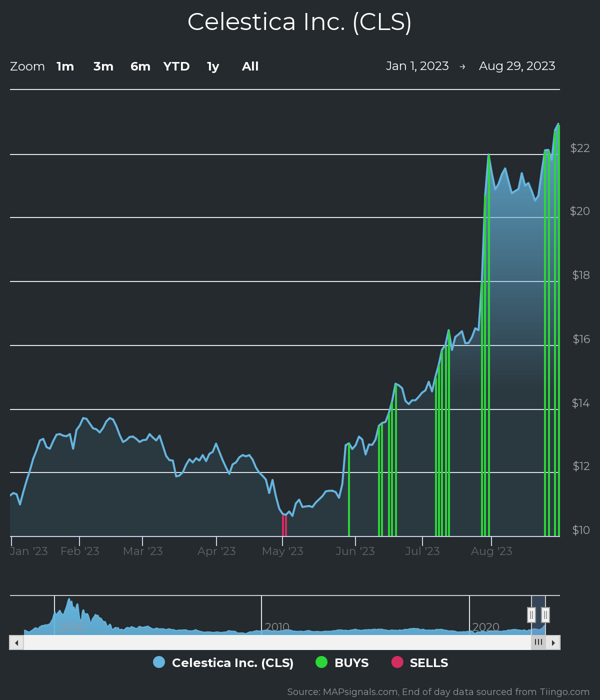The image size is (600, 700).
Task: Click the navigator right range handle
Action: coord(545,614)
